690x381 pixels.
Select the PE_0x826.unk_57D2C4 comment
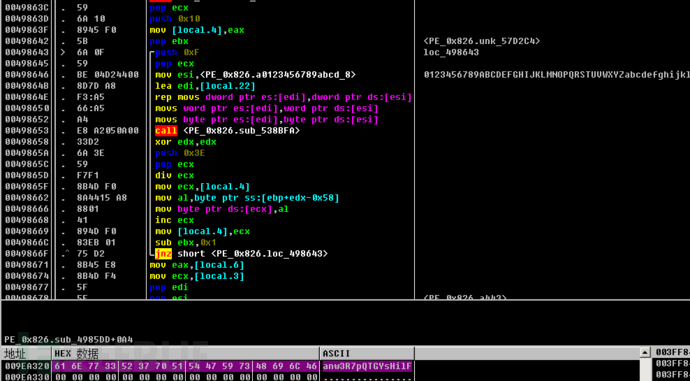pos(481,41)
